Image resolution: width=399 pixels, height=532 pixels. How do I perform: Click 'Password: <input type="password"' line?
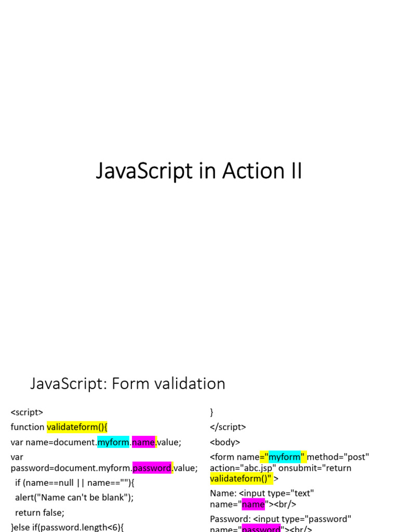pyautogui.click(x=281, y=519)
